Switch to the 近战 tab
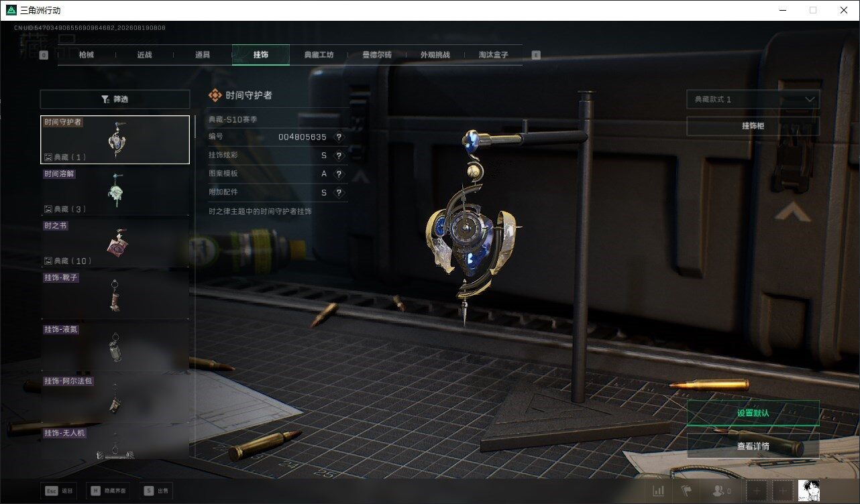This screenshot has width=860, height=504. click(x=144, y=55)
